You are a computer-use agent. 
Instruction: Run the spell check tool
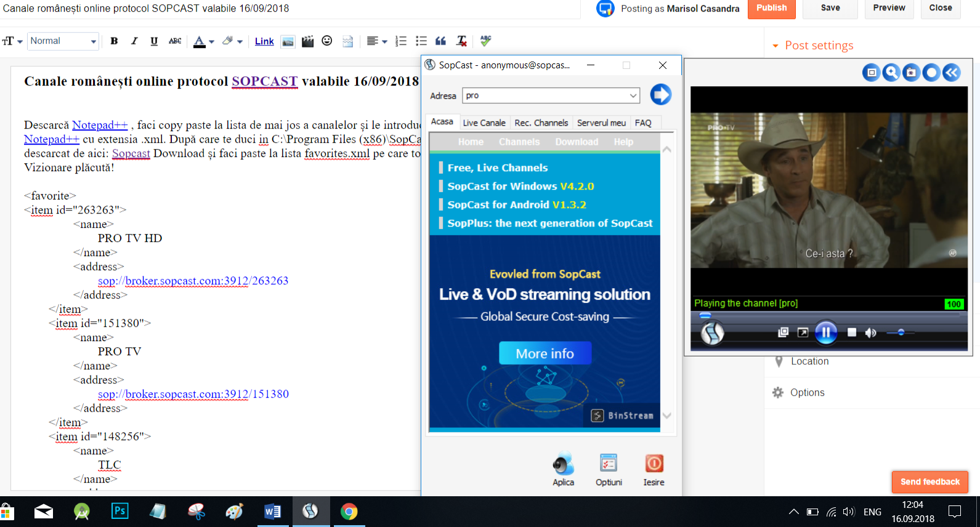coord(486,41)
